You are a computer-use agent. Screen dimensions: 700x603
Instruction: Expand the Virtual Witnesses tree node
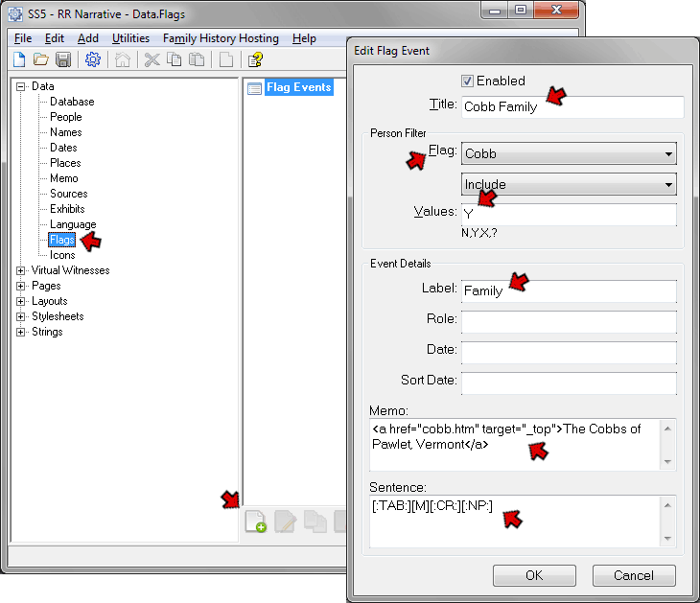tap(21, 270)
